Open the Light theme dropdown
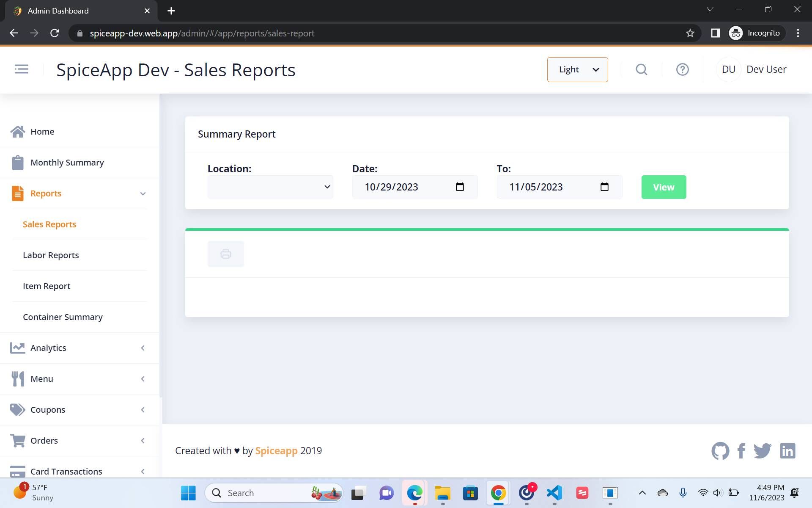This screenshot has height=508, width=812. click(577, 69)
